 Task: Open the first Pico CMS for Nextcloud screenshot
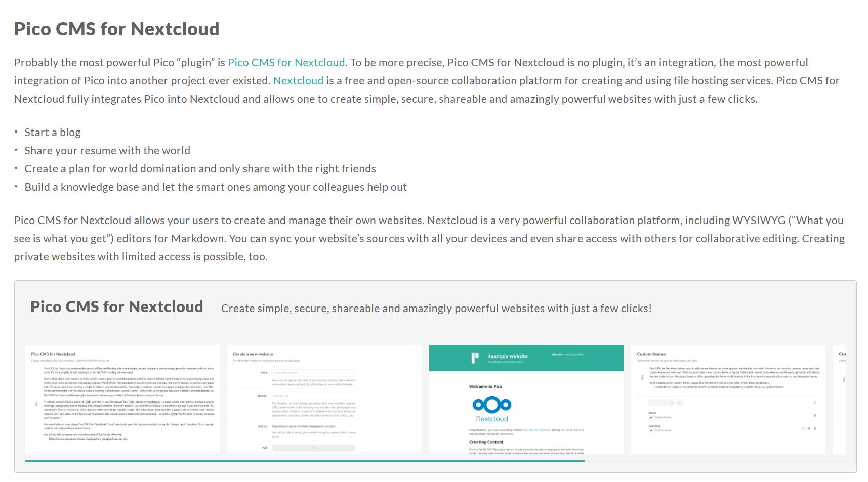click(122, 400)
